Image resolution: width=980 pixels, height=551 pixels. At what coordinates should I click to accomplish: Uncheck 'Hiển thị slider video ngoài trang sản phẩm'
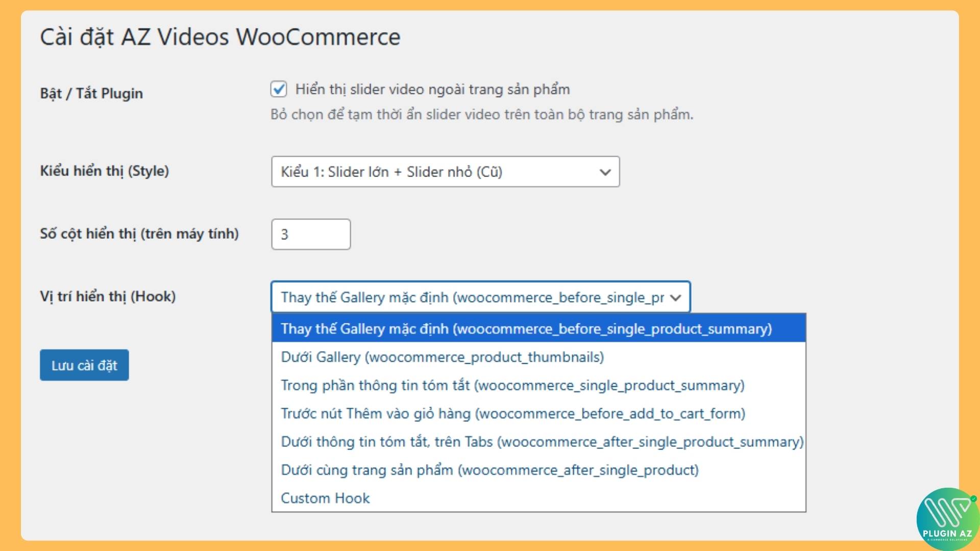tap(280, 89)
